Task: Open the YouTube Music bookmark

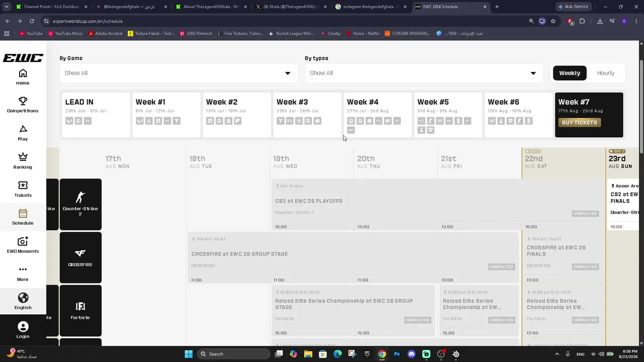Action: [65, 33]
